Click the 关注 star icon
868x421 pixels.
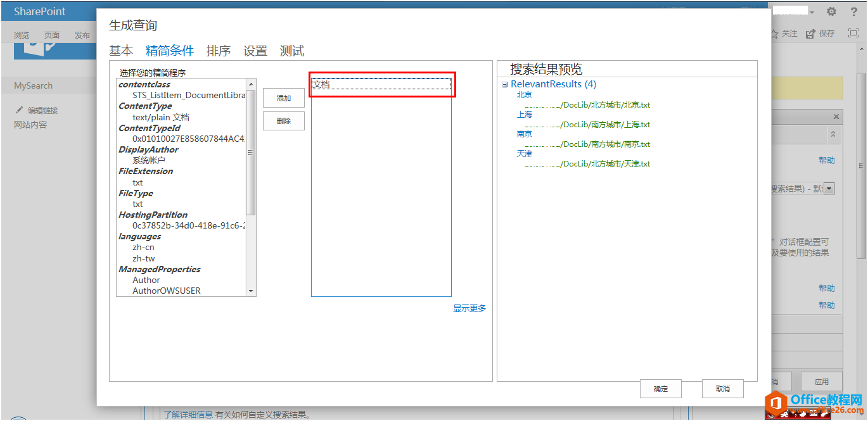click(774, 34)
